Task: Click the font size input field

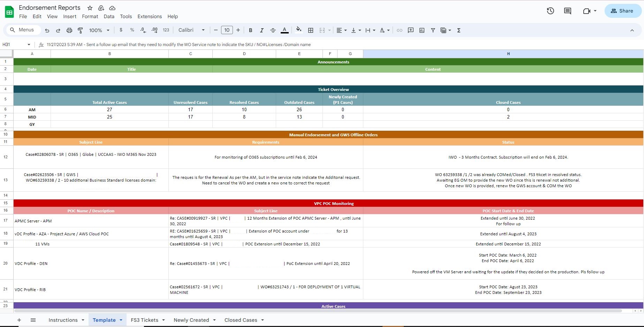Action: point(227,30)
